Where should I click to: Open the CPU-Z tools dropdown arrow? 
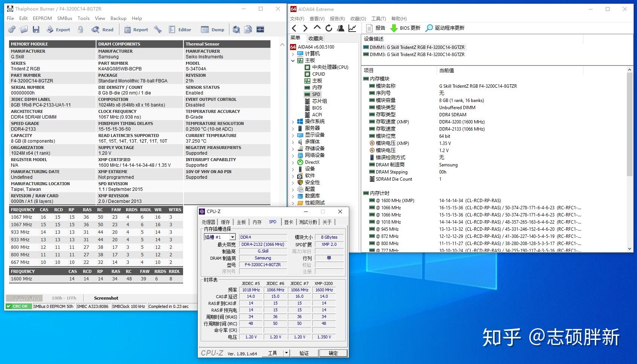coord(286,353)
